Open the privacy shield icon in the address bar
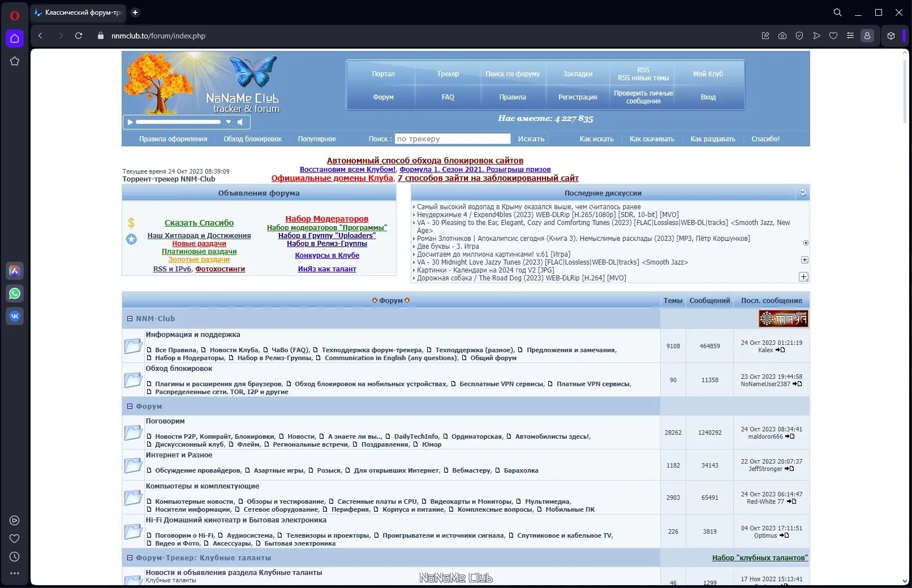The width and height of the screenshot is (912, 588). coord(799,36)
